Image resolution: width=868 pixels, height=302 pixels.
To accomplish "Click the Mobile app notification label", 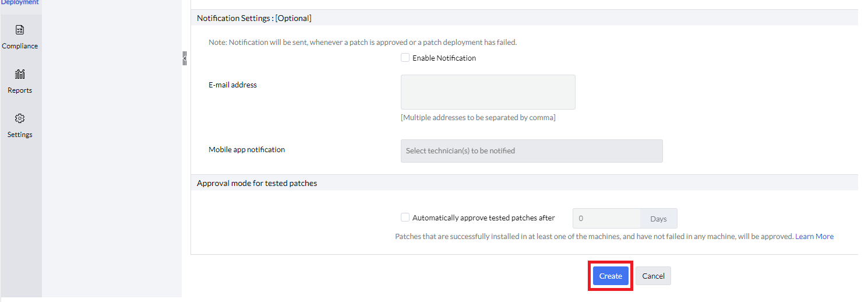I will click(x=246, y=149).
